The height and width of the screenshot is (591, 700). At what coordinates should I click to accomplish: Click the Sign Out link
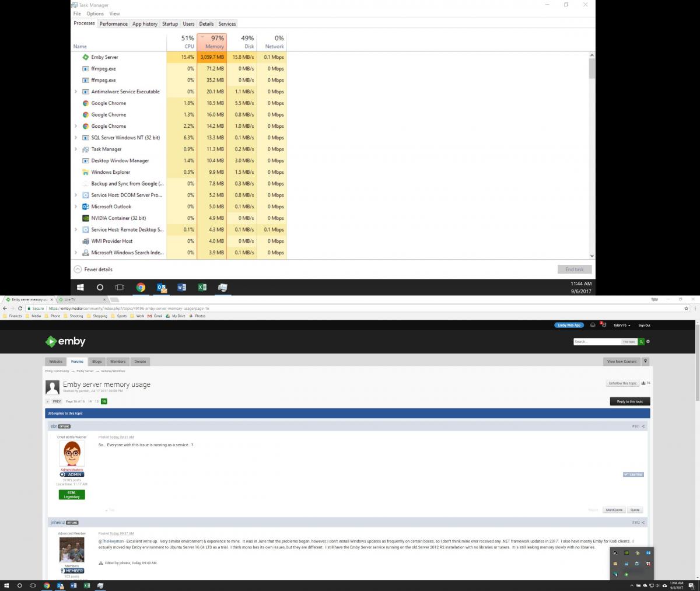click(644, 325)
